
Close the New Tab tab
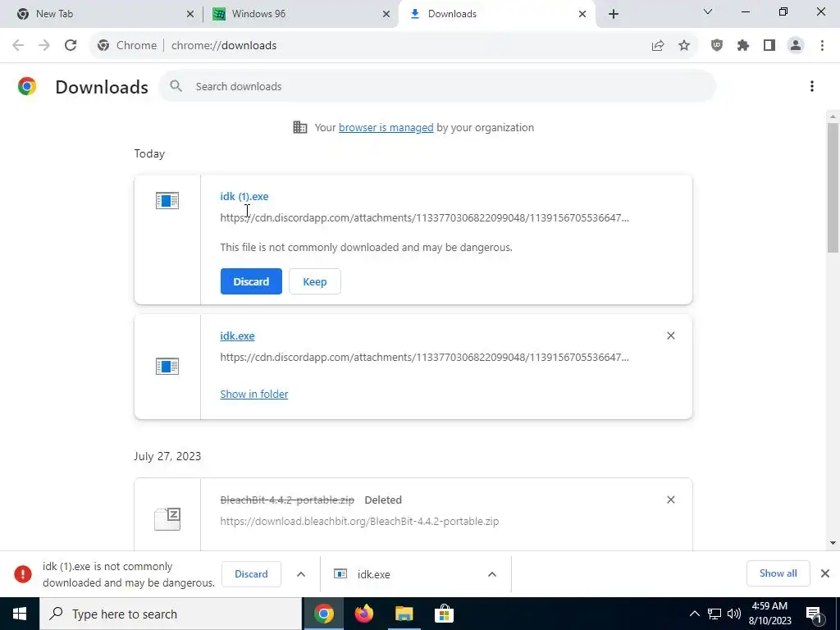coord(190,14)
